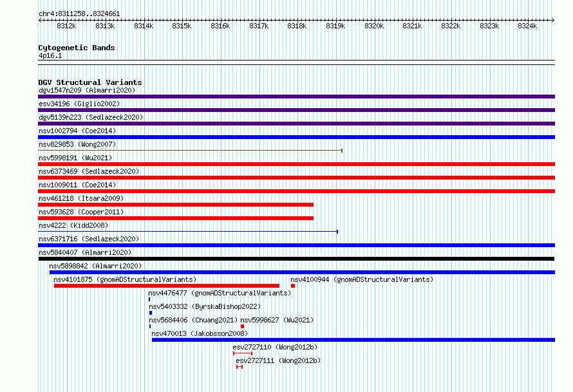Click the thin brown line of nsv829853

(x=191, y=151)
